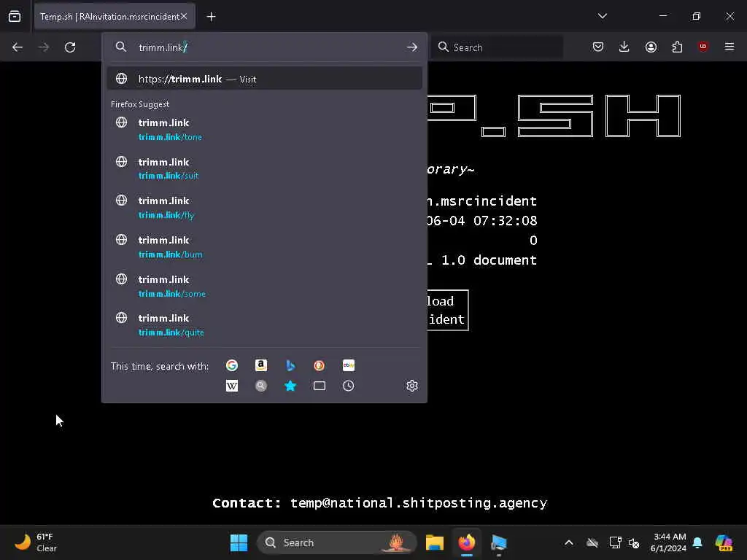The height and width of the screenshot is (560, 747).
Task: Open the Windows Start menu
Action: tap(239, 542)
